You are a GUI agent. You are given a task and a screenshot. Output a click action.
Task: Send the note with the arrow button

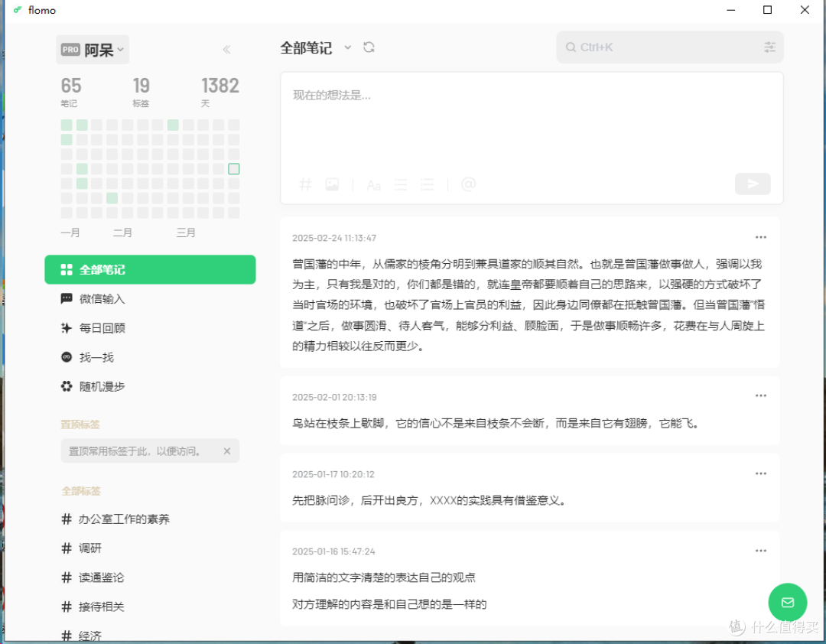[753, 184]
